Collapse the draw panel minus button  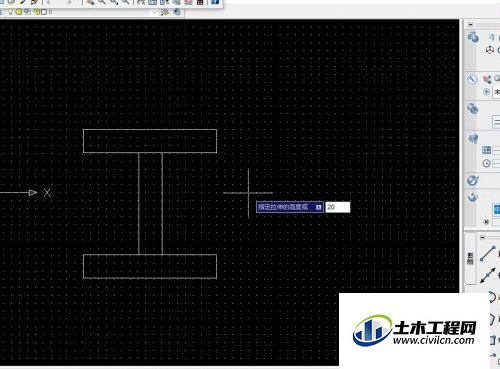pos(482,237)
